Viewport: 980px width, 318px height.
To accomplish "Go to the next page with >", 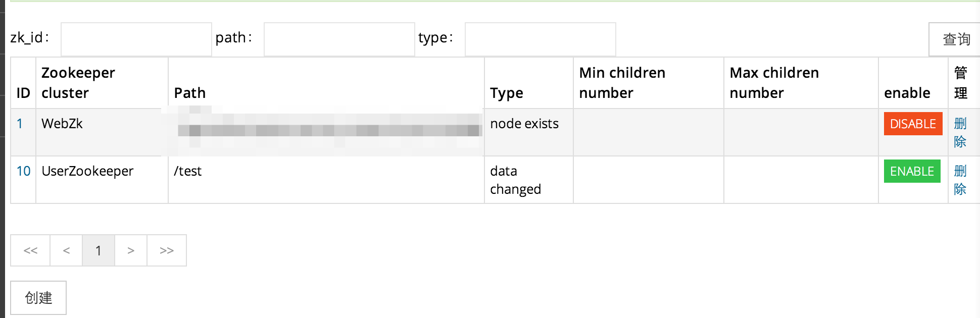I will [131, 250].
